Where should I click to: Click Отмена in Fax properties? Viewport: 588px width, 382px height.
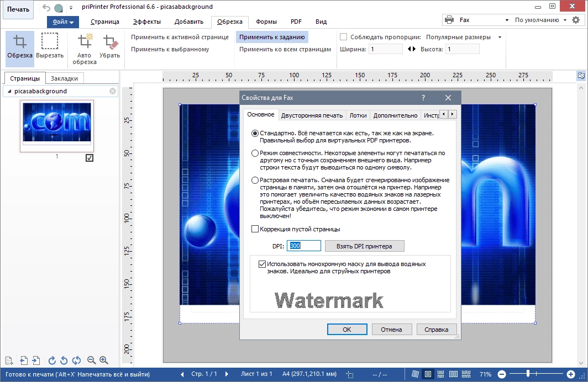coord(391,330)
